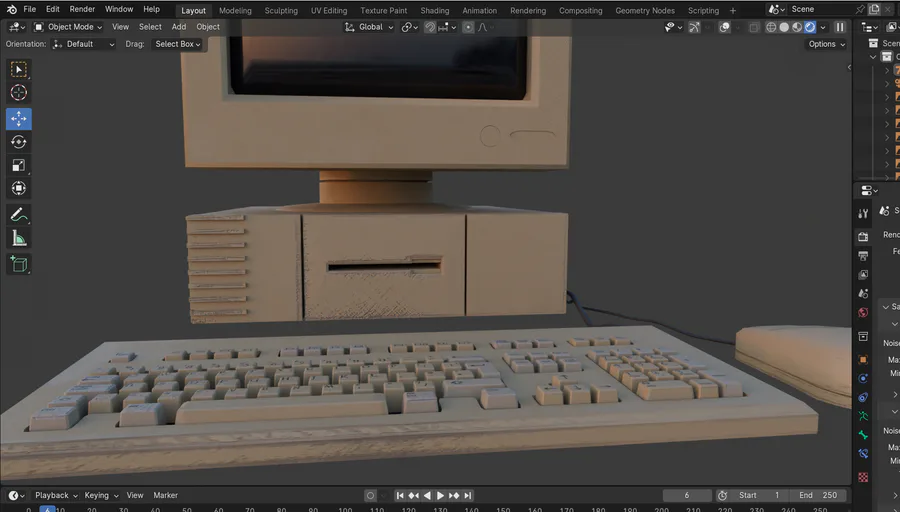Toggle viewport gizmos display
Image resolution: width=900 pixels, height=512 pixels.
point(694,27)
